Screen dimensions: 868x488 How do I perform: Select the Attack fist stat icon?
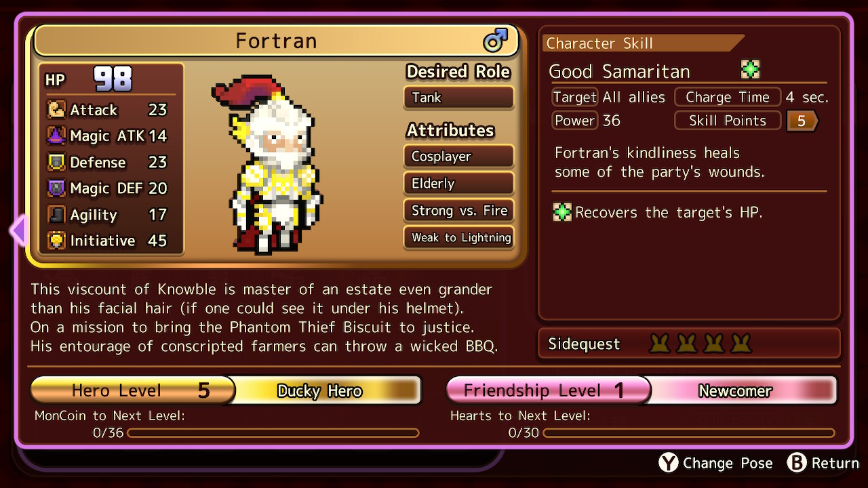56,110
